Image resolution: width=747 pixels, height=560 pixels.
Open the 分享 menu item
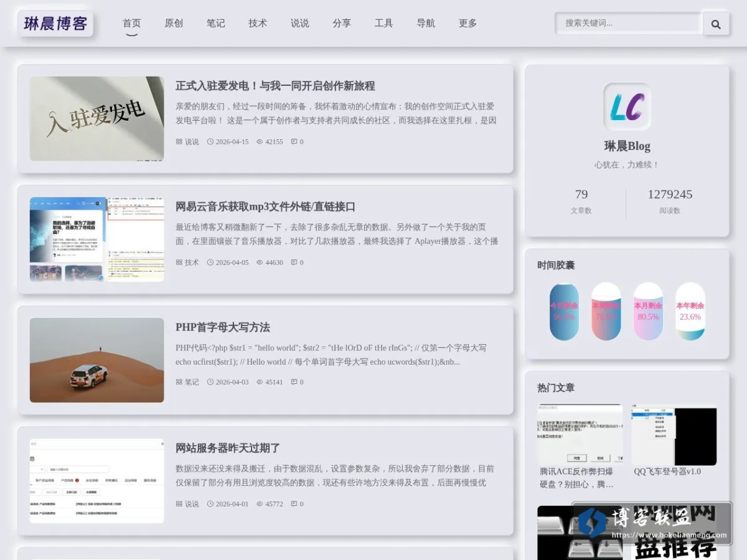click(x=342, y=23)
